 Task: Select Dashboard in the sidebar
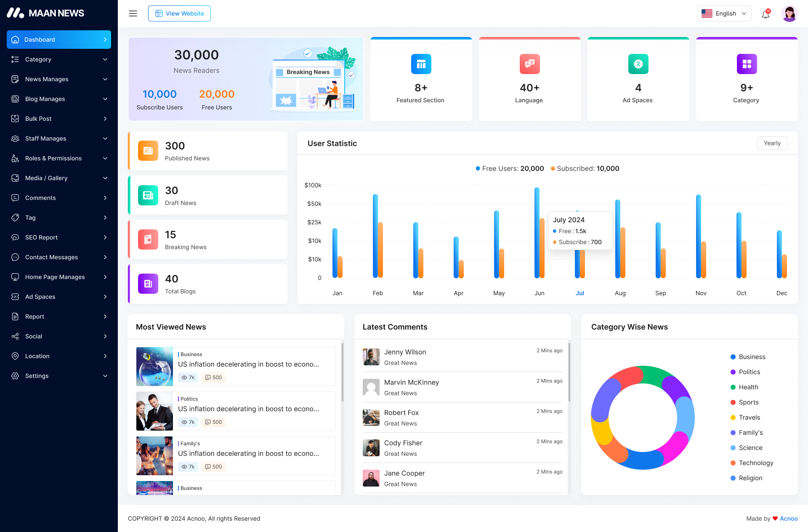59,40
